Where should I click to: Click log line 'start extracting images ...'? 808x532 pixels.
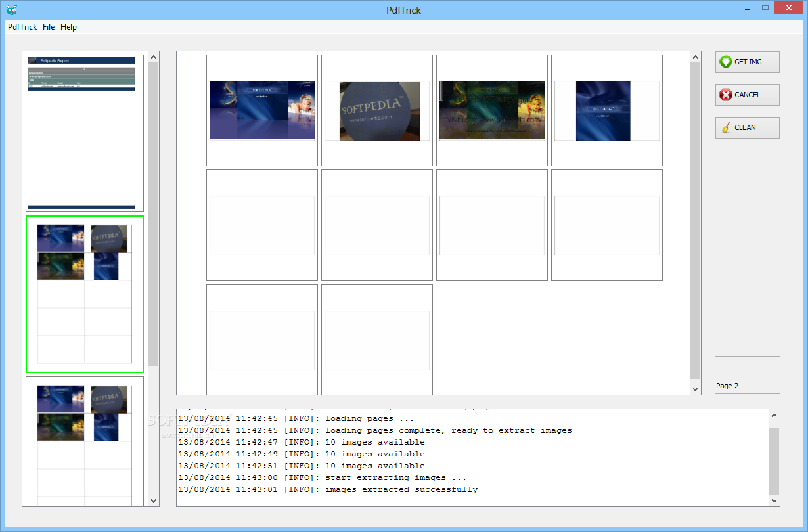click(x=323, y=477)
